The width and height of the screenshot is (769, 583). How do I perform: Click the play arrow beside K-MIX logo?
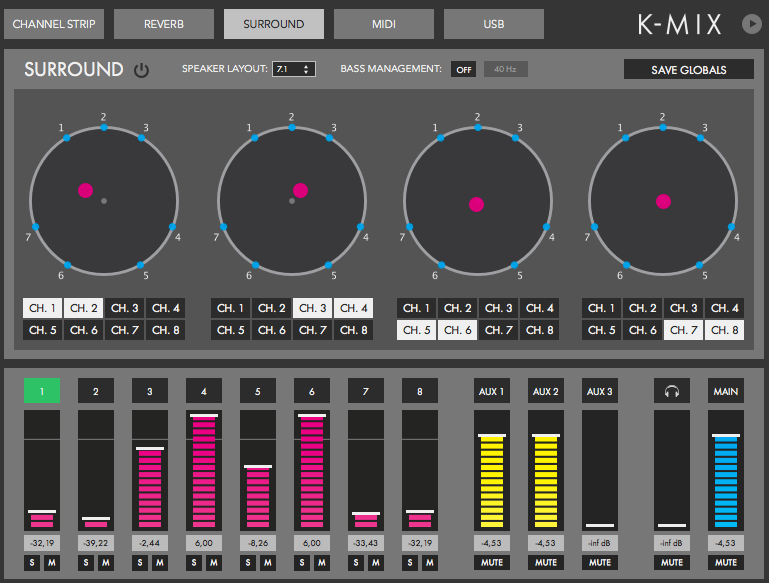(751, 24)
